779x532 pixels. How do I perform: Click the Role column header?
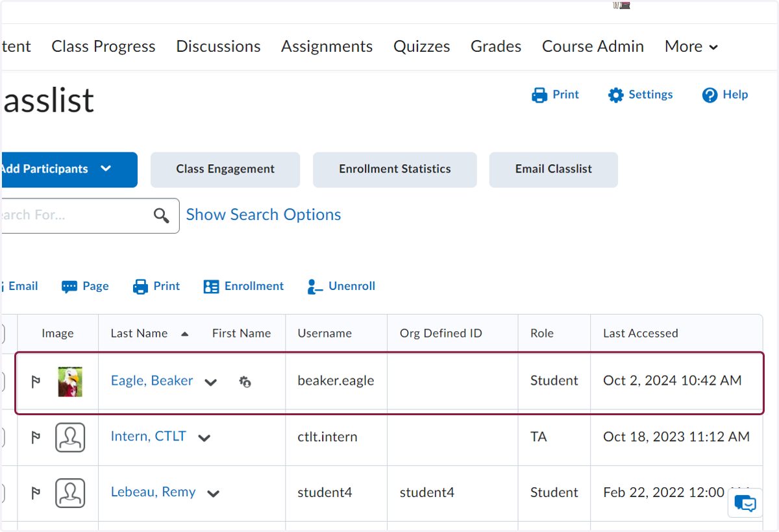542,333
